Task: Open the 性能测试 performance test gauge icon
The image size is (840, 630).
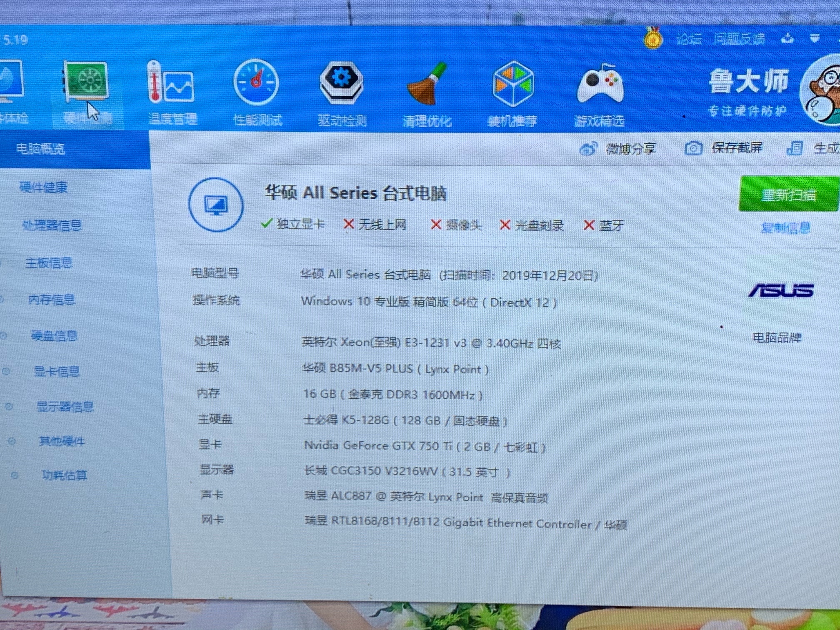Action: tap(256, 82)
